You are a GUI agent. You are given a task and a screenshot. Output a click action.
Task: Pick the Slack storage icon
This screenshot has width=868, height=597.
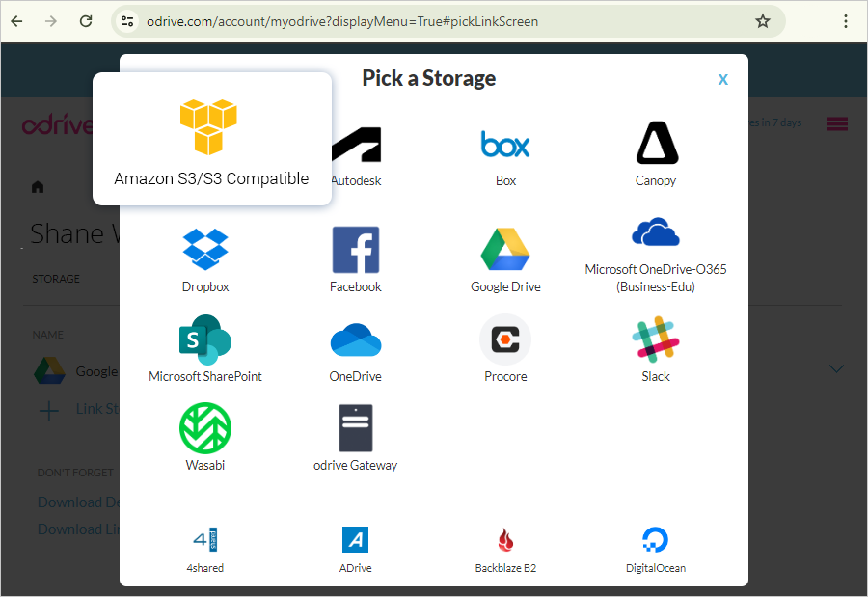(656, 349)
